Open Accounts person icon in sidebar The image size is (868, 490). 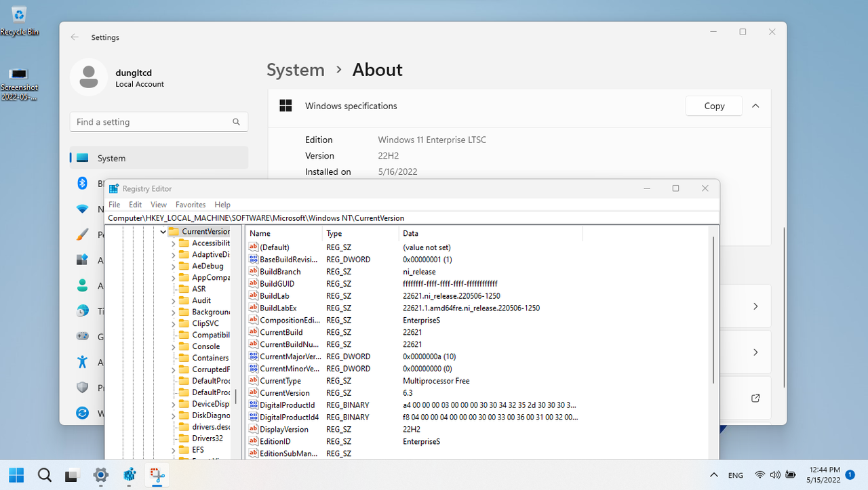[83, 285]
